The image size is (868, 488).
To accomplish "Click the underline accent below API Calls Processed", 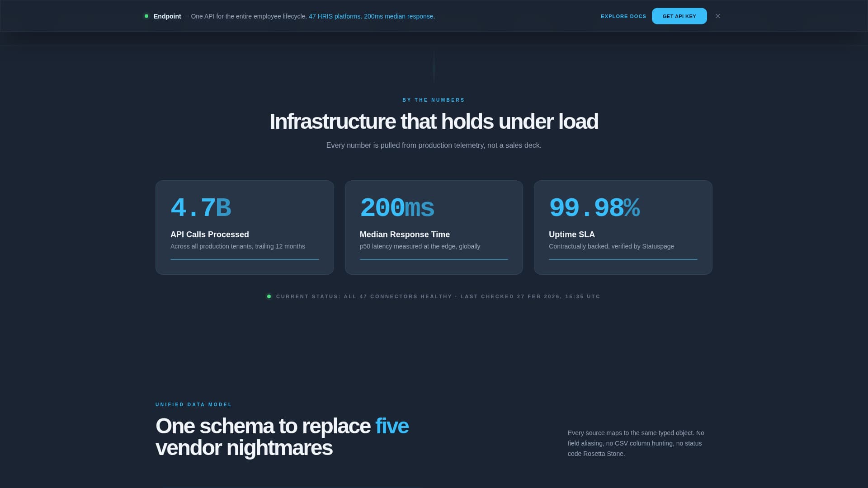I will pyautogui.click(x=244, y=260).
